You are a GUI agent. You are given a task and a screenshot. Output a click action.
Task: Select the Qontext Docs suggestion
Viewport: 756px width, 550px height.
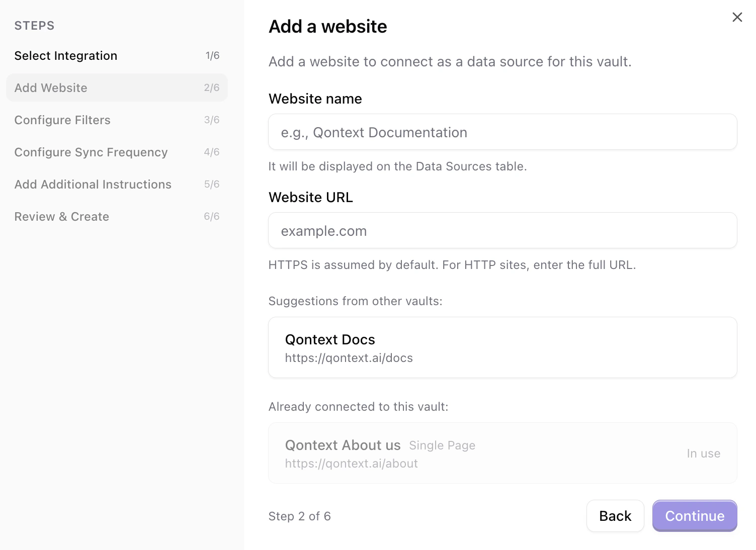coord(502,347)
